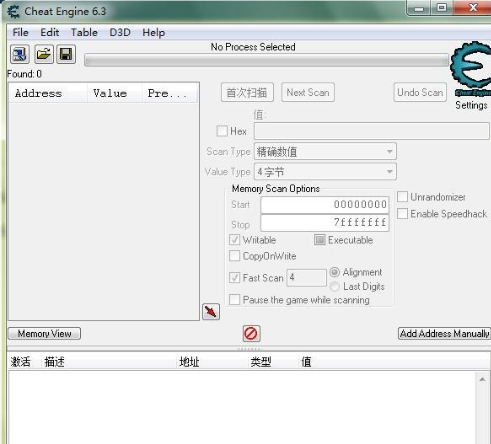This screenshot has width=491, height=444.
Task: Click the scan progress bar
Action: click(266, 61)
